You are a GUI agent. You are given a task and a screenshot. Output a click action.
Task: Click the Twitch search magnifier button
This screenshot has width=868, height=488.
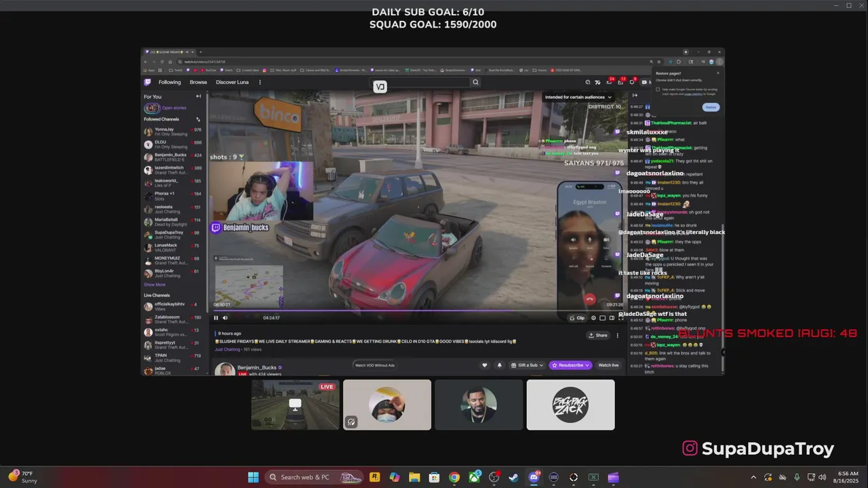tap(475, 82)
